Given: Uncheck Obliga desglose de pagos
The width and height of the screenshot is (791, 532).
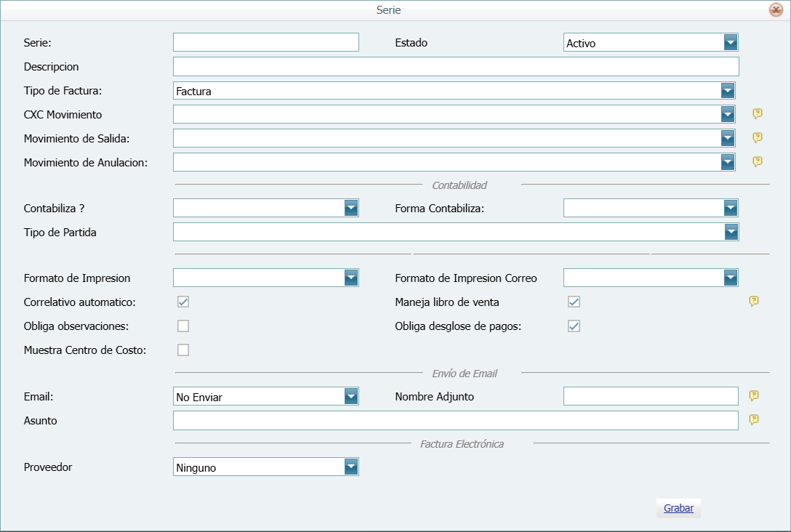Looking at the screenshot, I should click(574, 326).
